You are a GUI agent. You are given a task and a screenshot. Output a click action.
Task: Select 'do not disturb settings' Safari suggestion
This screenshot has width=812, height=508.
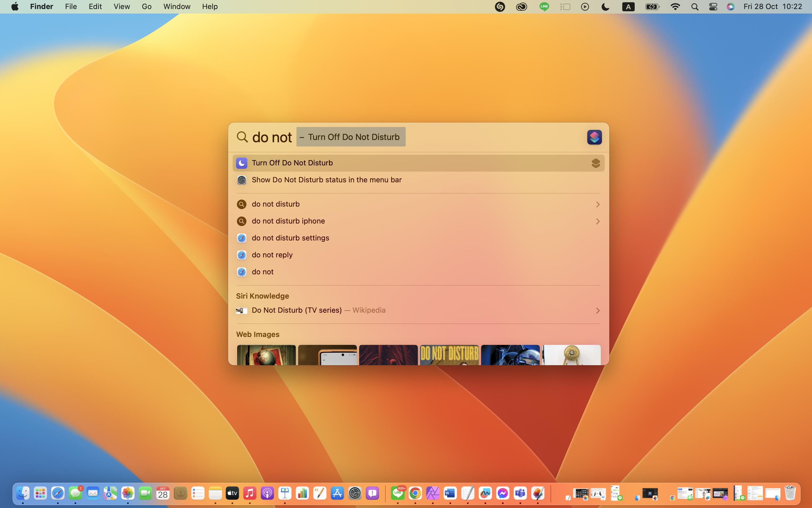pos(291,238)
